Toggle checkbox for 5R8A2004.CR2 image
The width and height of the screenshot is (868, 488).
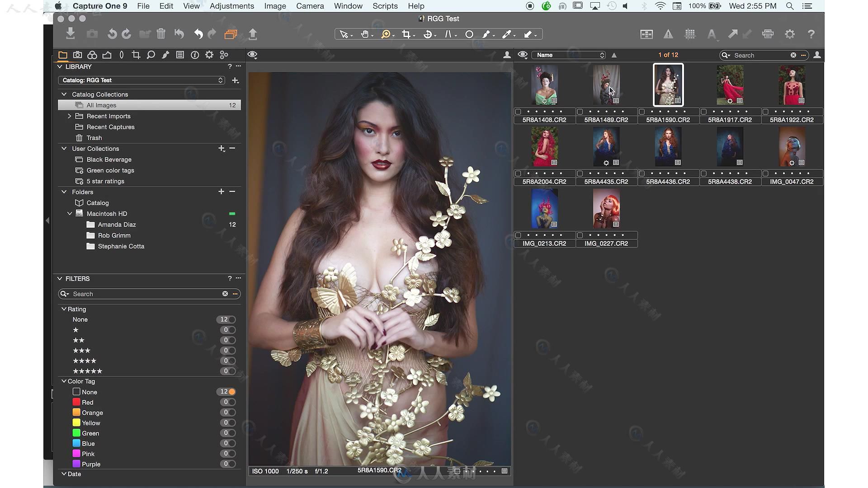point(517,174)
